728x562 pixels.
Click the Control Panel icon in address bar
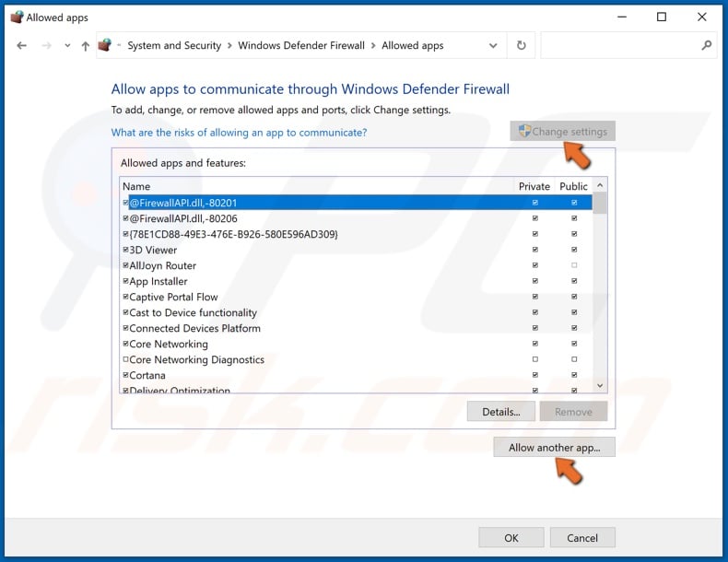click(105, 45)
